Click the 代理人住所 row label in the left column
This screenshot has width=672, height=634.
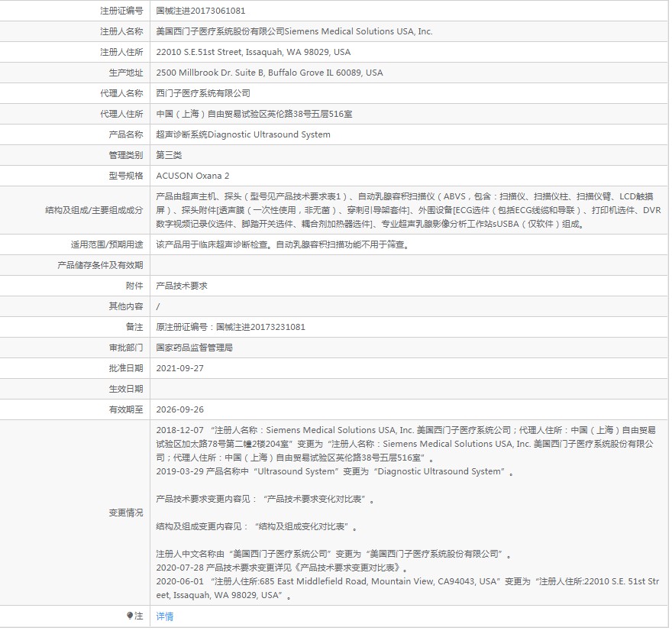[121, 114]
